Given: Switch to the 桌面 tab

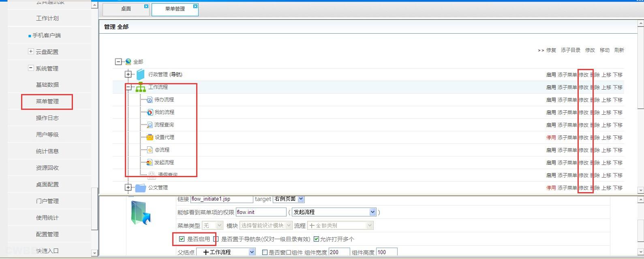Looking at the screenshot, I should point(126,9).
